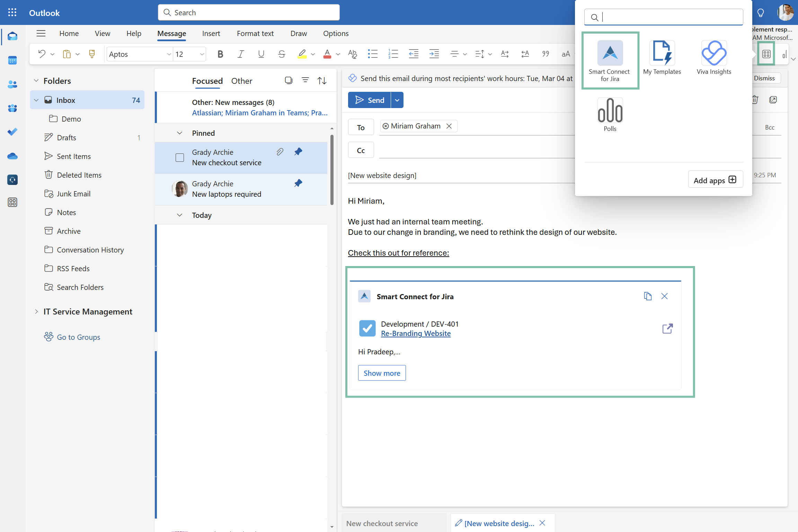Click the Show more button

coord(382,373)
